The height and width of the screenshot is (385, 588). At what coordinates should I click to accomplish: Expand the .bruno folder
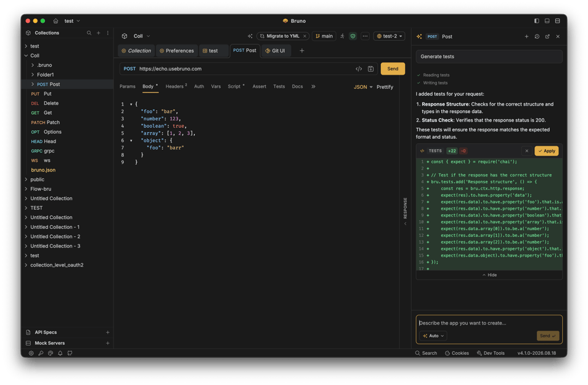point(33,65)
